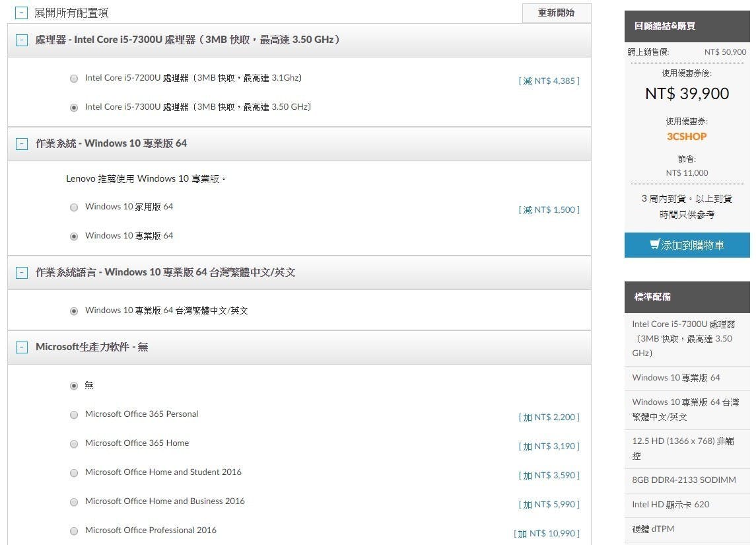756x545 pixels.
Task: Click the 加 NT$ 3,190 price label
Action: [549, 446]
